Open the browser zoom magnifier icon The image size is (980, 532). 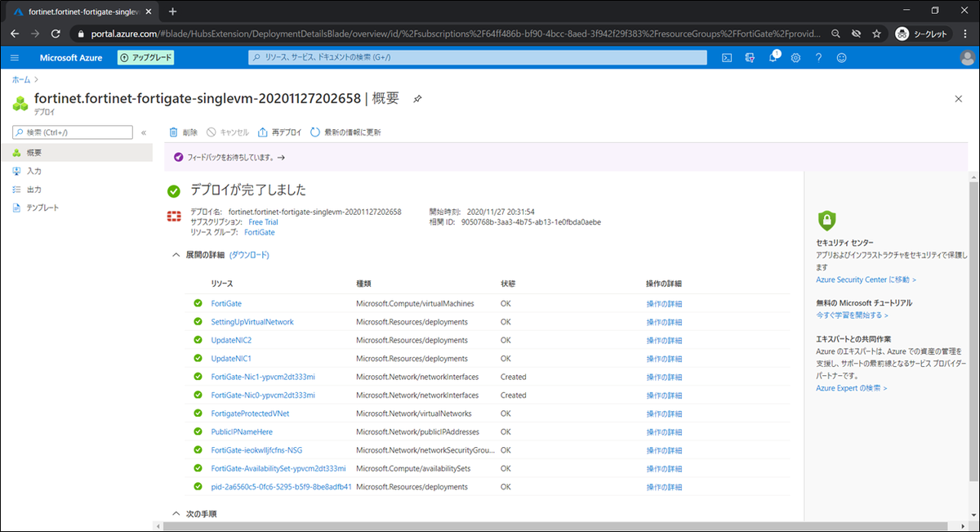[x=836, y=34]
